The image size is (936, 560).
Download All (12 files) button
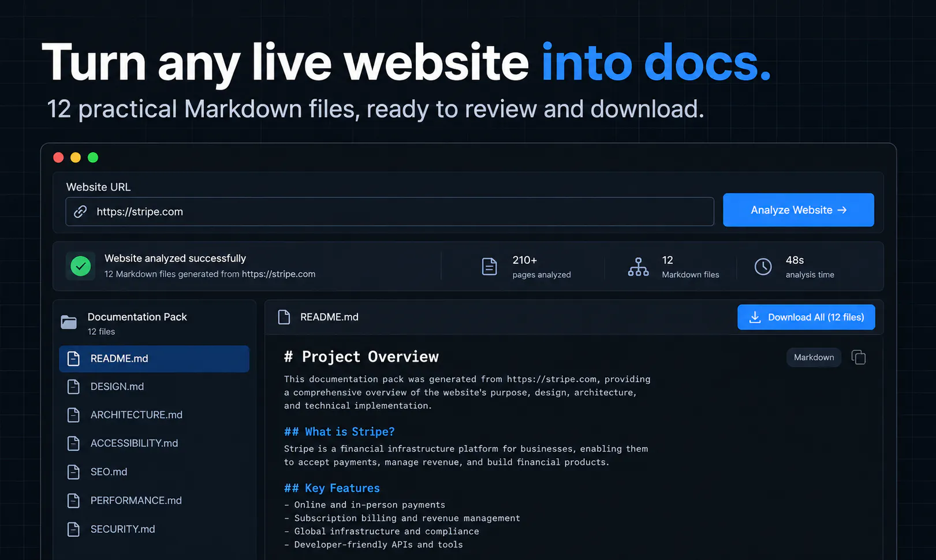point(806,317)
